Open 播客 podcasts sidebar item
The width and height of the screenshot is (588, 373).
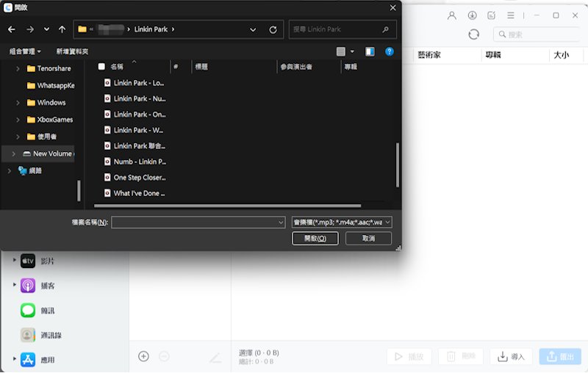[x=37, y=286]
